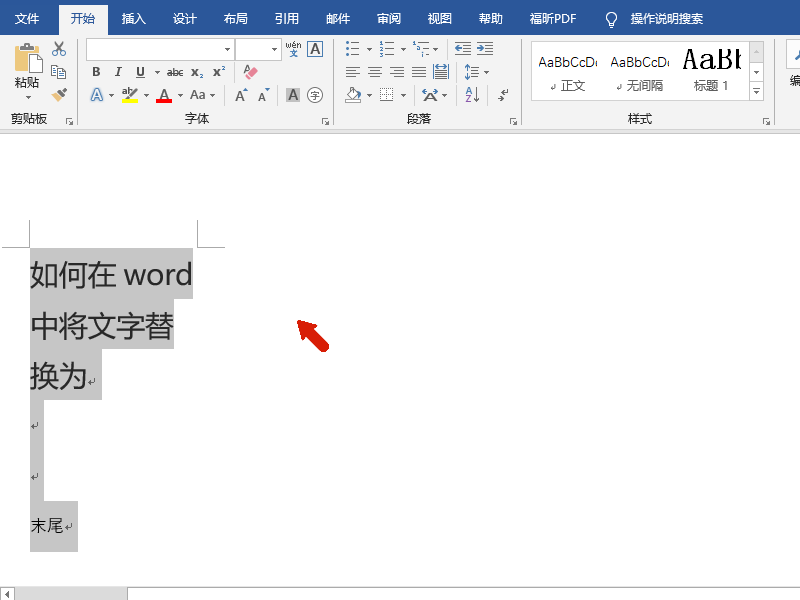Open Text Effects A icon
Screen dimensions: 800x600
(x=96, y=95)
